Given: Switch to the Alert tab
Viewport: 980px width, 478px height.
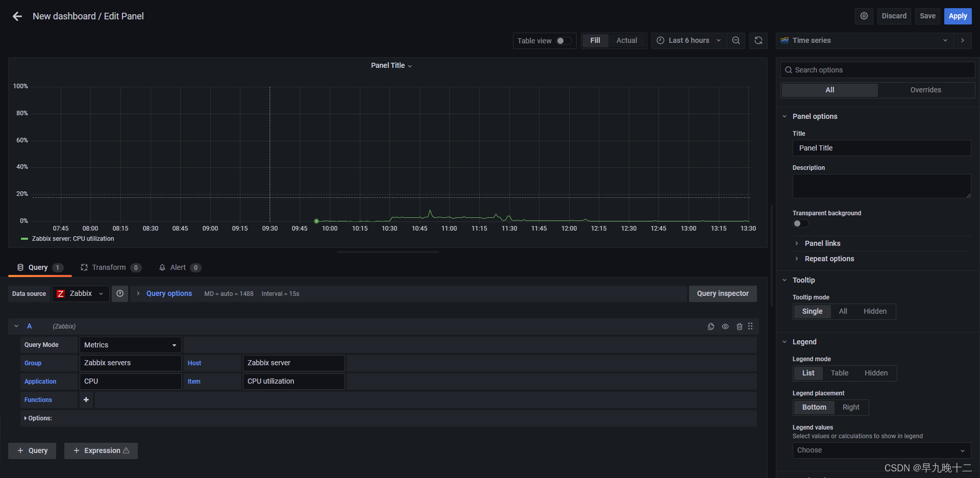Looking at the screenshot, I should click(180, 267).
